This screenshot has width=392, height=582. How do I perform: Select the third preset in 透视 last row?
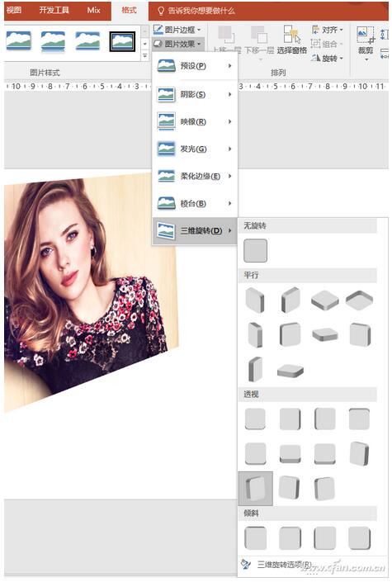tap(324, 488)
